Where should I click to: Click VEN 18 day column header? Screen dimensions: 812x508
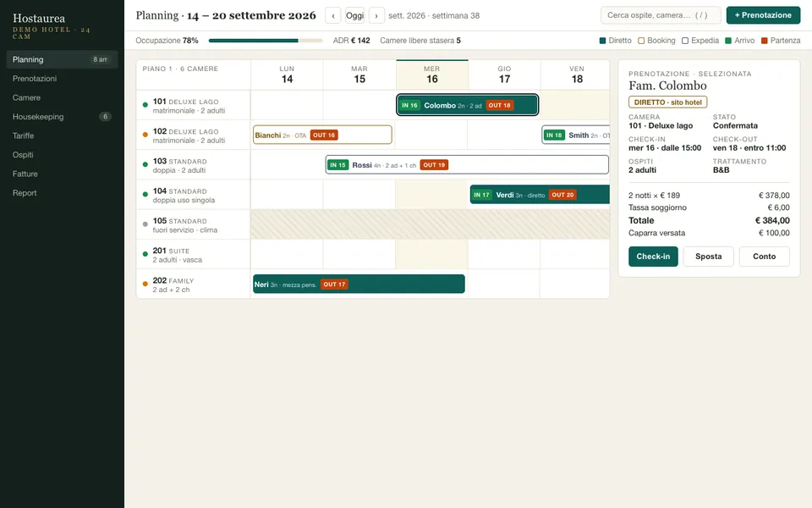[575, 75]
